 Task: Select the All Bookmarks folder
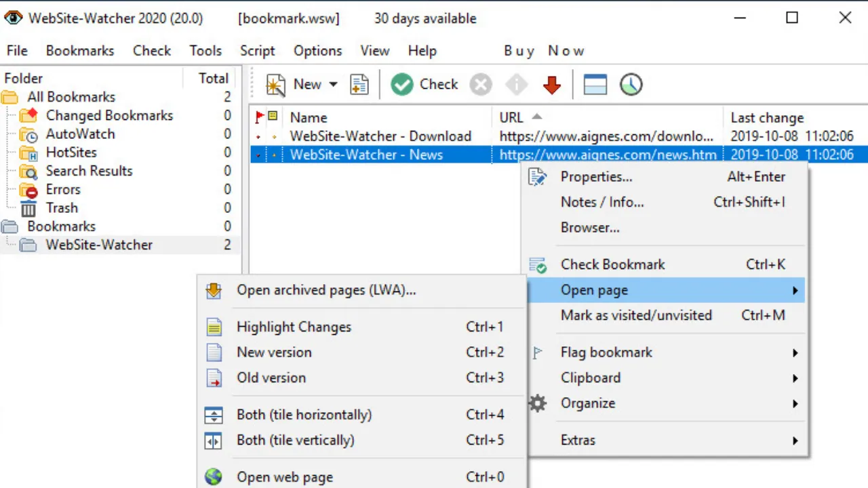click(71, 97)
